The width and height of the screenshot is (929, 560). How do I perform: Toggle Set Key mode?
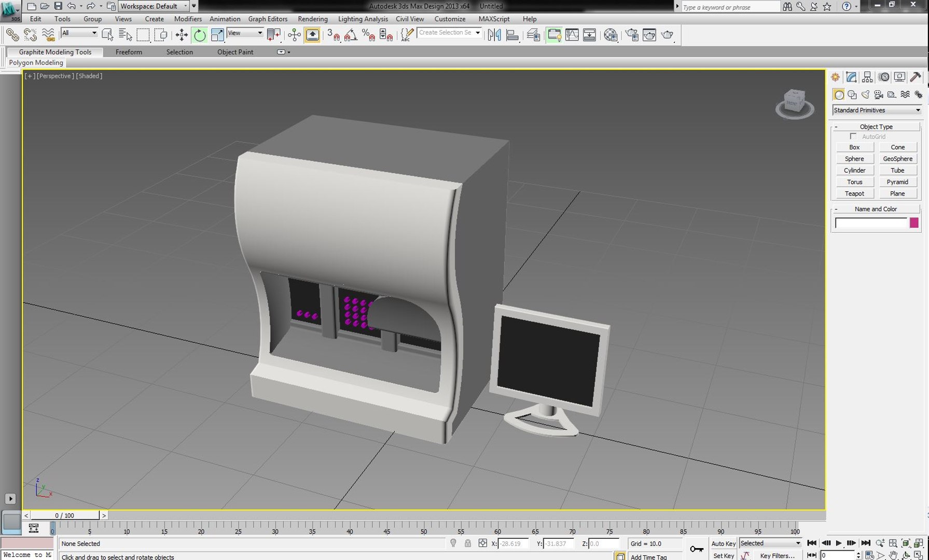tap(723, 555)
